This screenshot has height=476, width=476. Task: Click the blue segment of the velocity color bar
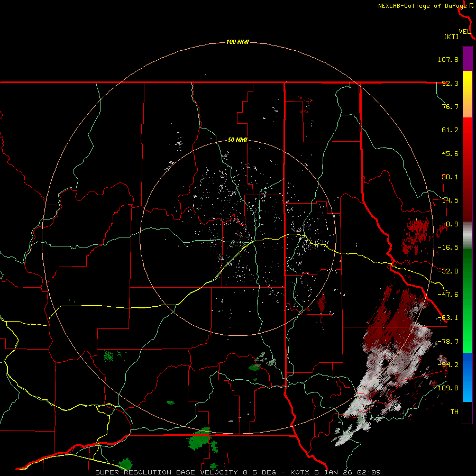(467, 377)
